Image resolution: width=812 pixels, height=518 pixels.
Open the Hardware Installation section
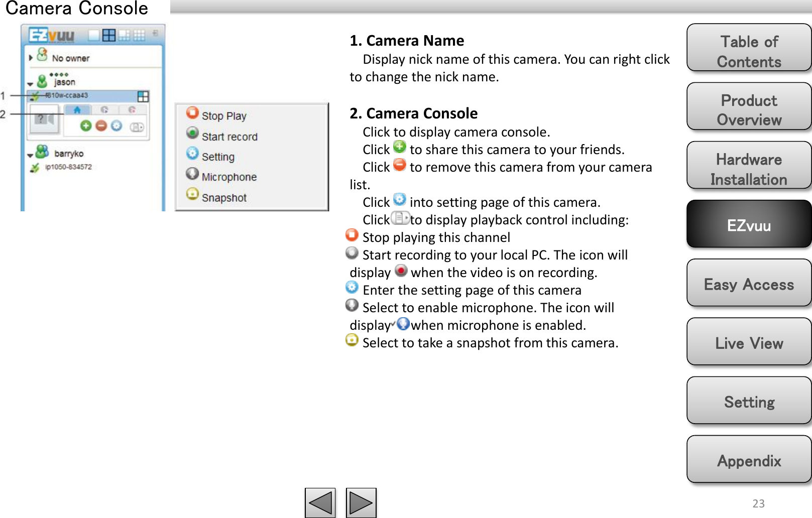[749, 166]
